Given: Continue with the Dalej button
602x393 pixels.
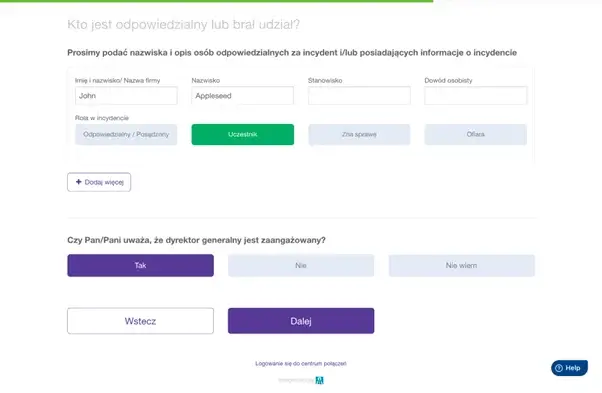Looking at the screenshot, I should 301,321.
